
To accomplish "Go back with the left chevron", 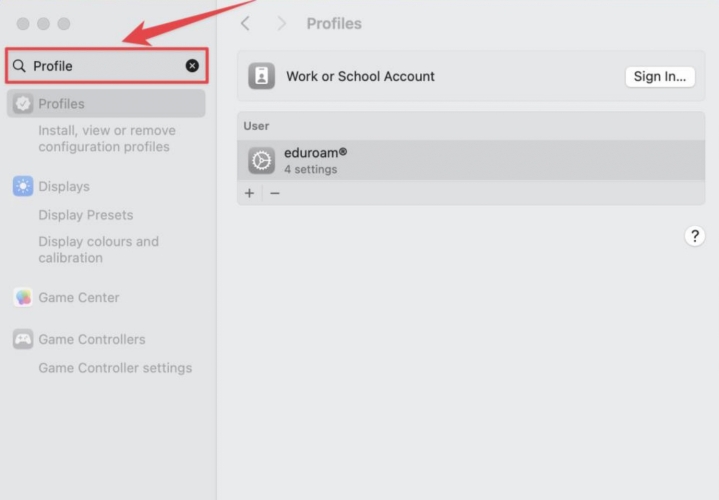I will coord(246,23).
